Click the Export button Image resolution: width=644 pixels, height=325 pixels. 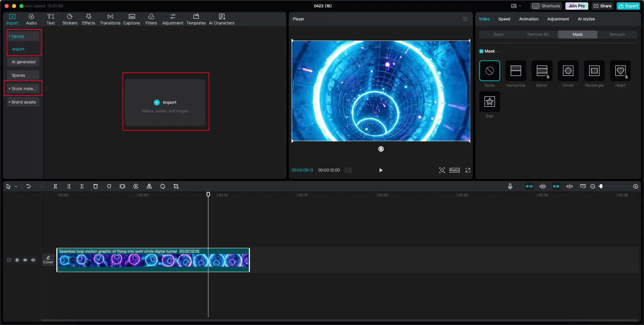coord(628,6)
